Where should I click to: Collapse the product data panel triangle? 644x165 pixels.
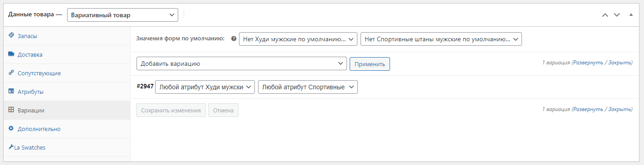pos(631,15)
